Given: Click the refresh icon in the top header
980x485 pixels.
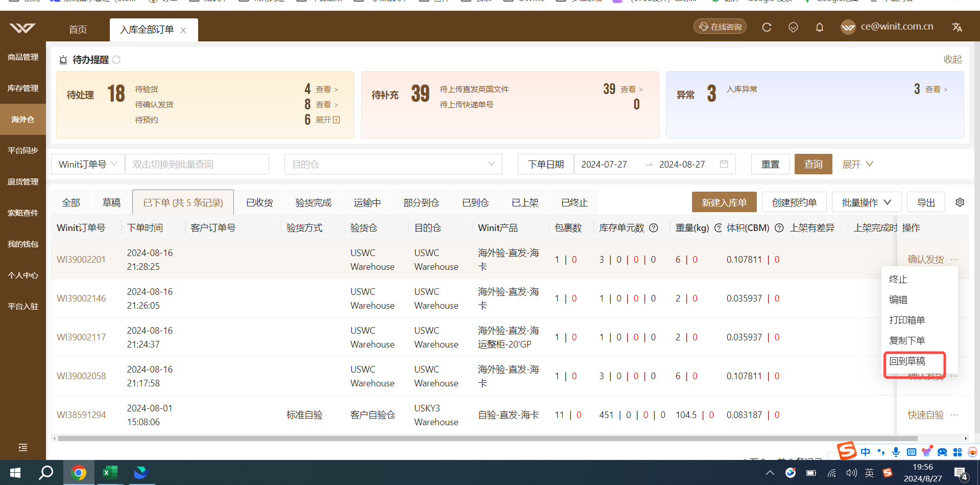Looking at the screenshot, I should click(x=767, y=27).
